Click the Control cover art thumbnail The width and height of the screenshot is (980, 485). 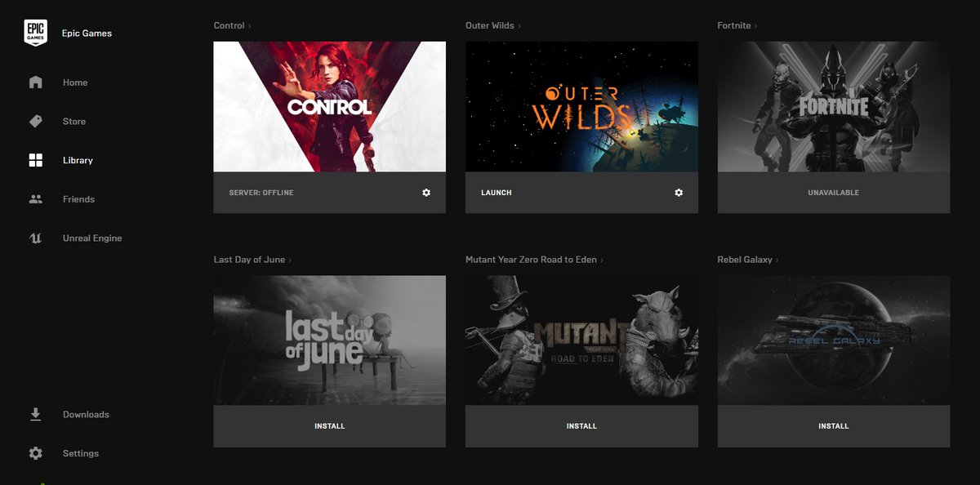tap(329, 106)
